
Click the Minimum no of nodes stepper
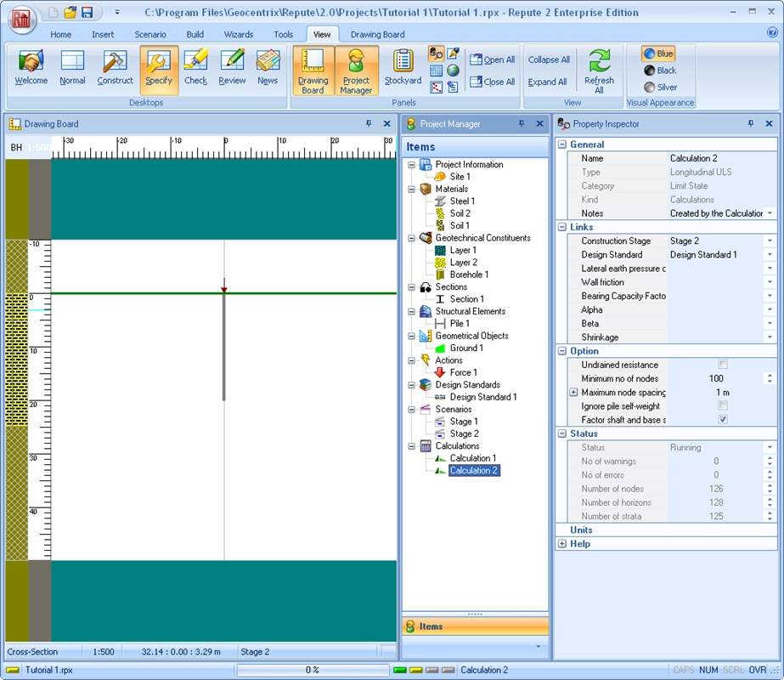pos(770,378)
